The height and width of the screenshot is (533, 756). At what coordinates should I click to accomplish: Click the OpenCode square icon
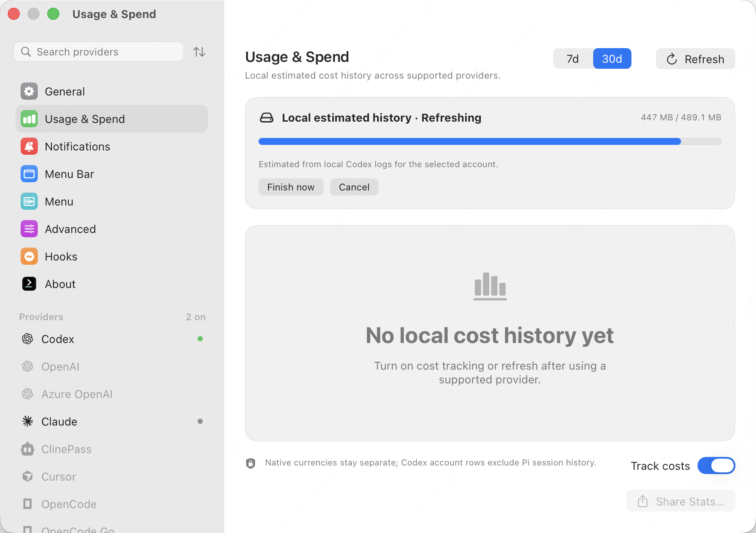[27, 504]
